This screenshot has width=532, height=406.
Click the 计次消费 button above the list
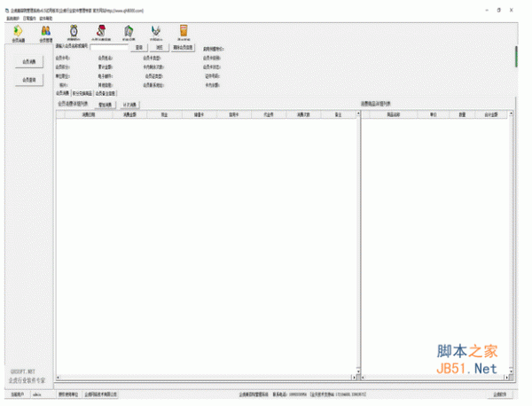click(129, 104)
